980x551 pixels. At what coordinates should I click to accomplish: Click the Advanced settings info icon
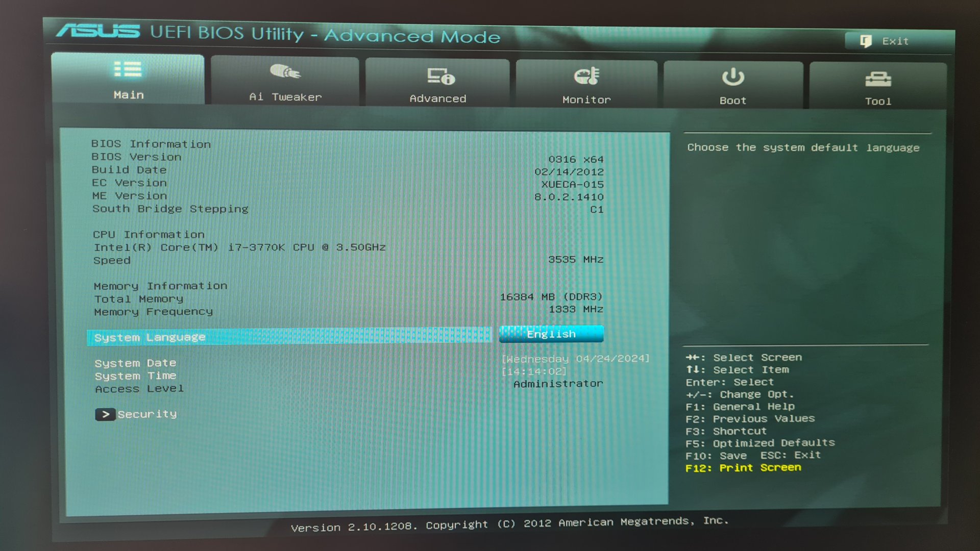coord(441,77)
